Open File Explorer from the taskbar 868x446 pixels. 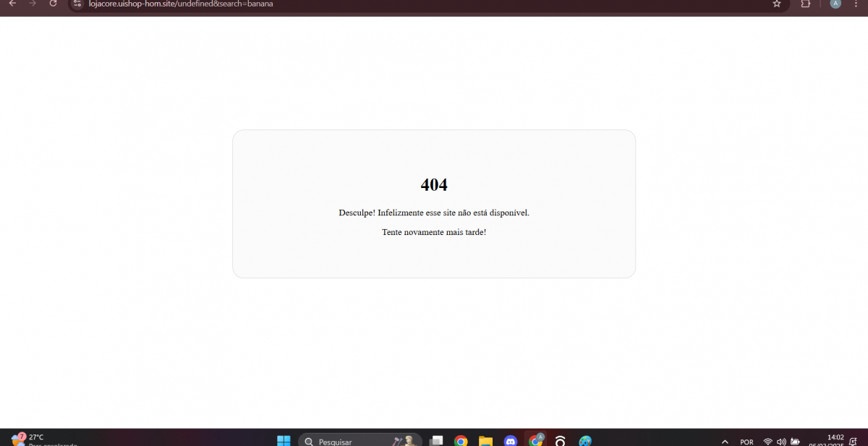pyautogui.click(x=485, y=441)
